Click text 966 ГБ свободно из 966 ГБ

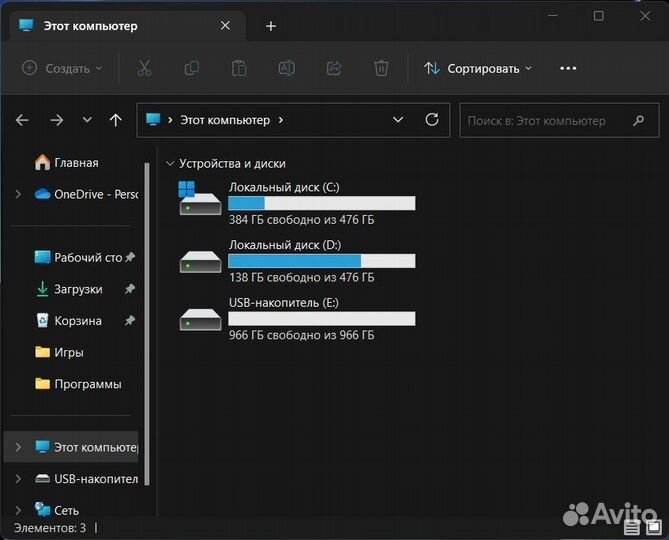click(x=301, y=335)
